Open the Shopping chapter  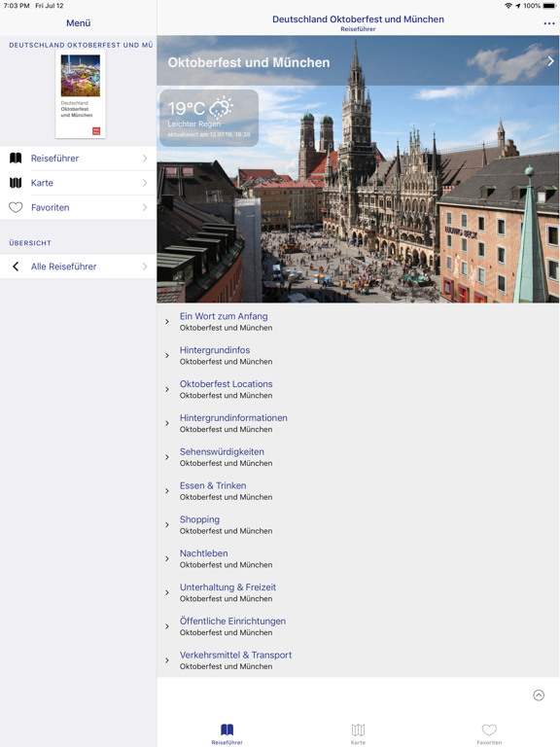(358, 524)
